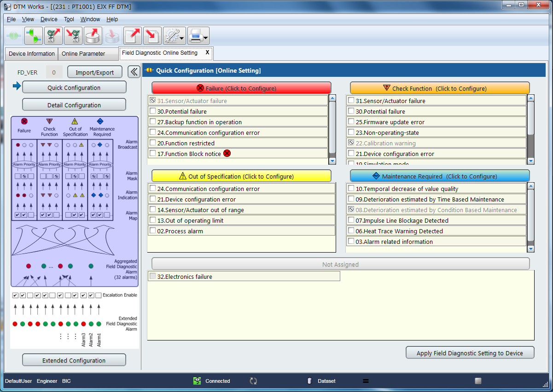Open the wrench and gear tools dropdown
Screen dimensions: 553x392
pyautogui.click(x=175, y=35)
